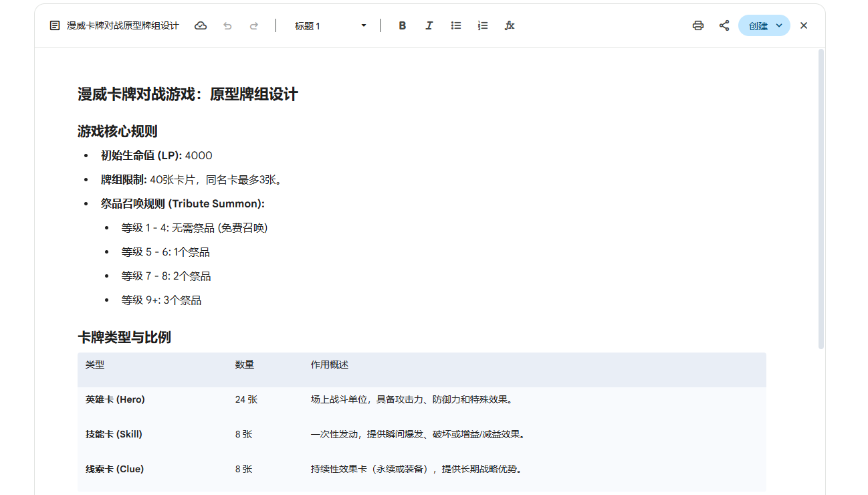
Task: Redo the last undone edit
Action: (254, 25)
